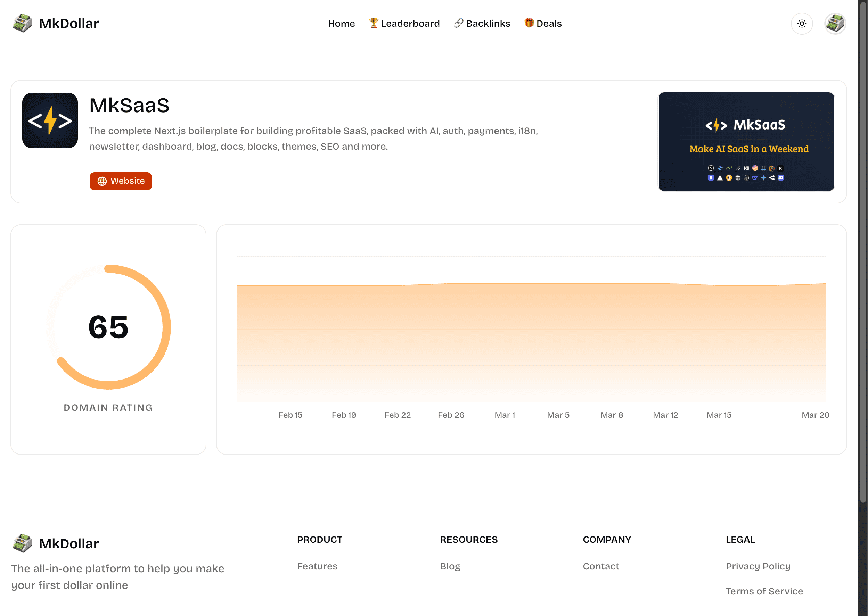Image resolution: width=868 pixels, height=616 pixels.
Task: Open the Blog link under Resources
Action: click(450, 566)
